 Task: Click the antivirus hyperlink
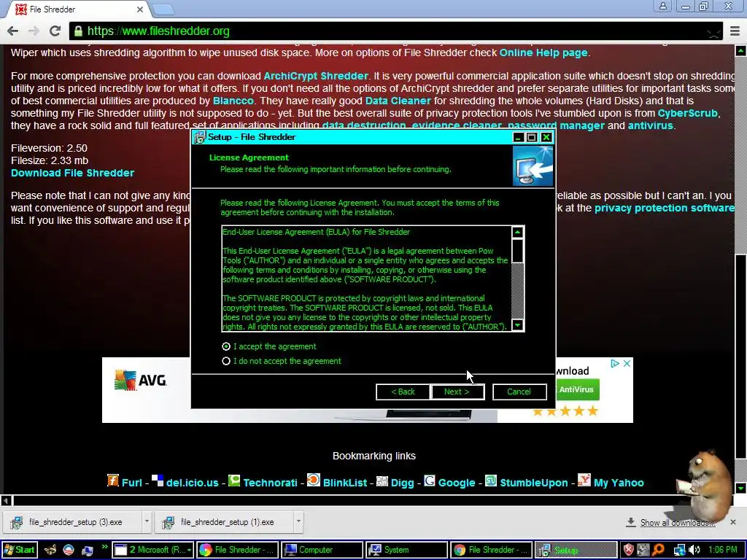point(650,125)
